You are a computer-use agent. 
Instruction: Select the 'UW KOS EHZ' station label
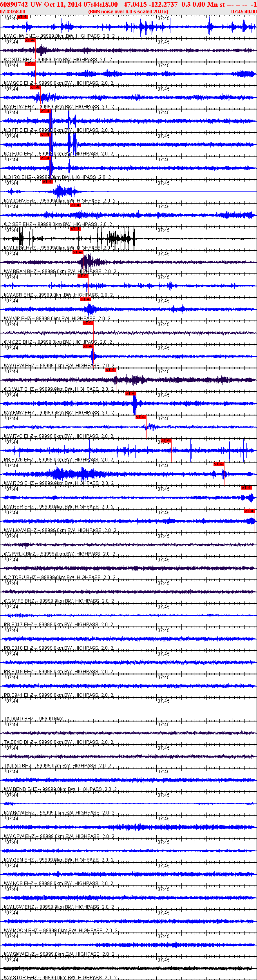coord(19,883)
